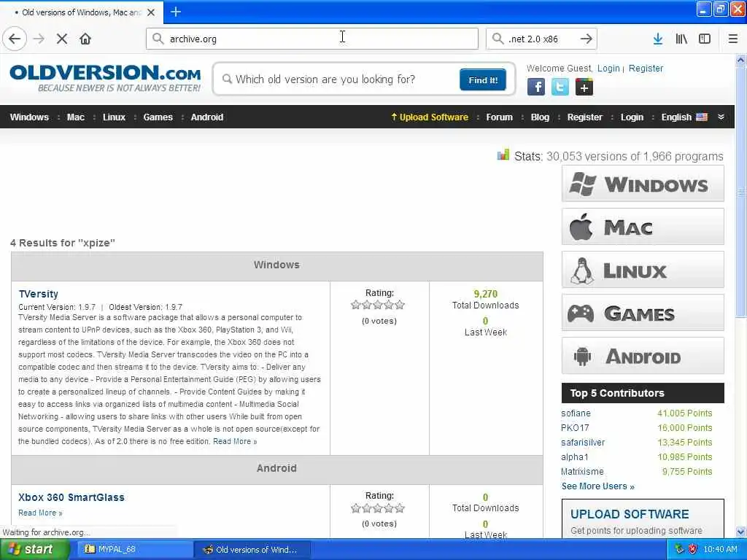Click the Old versions of Wind... taskbar button

(252, 550)
